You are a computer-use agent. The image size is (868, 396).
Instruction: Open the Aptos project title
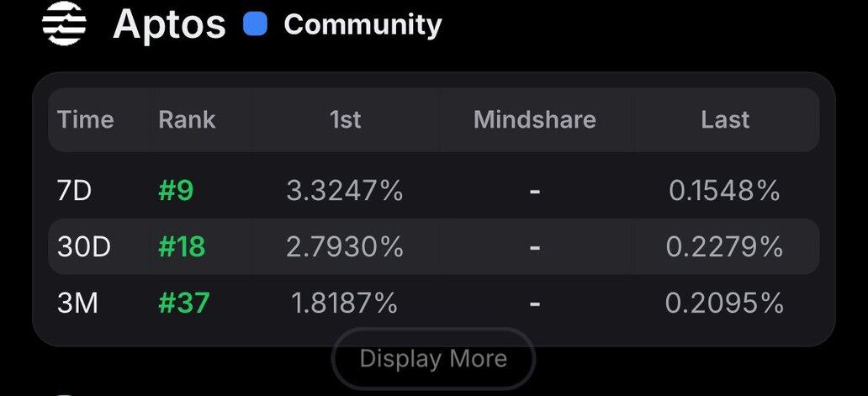169,24
